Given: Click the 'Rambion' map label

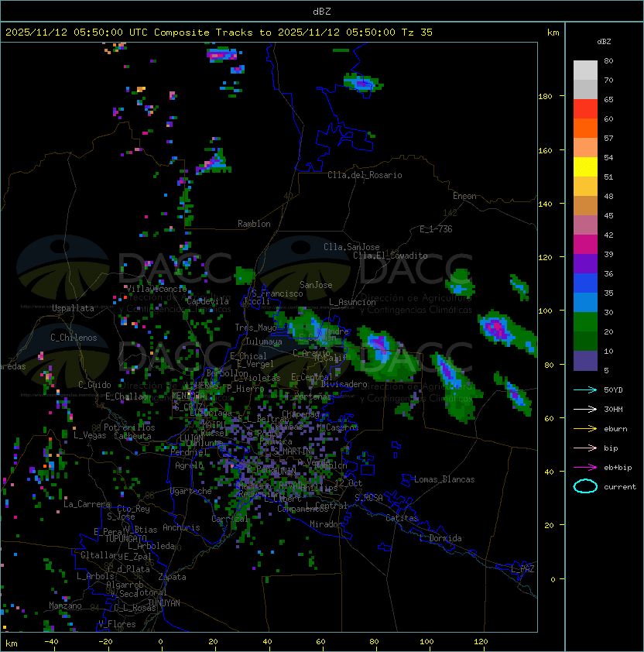Looking at the screenshot, I should pyautogui.click(x=254, y=224).
